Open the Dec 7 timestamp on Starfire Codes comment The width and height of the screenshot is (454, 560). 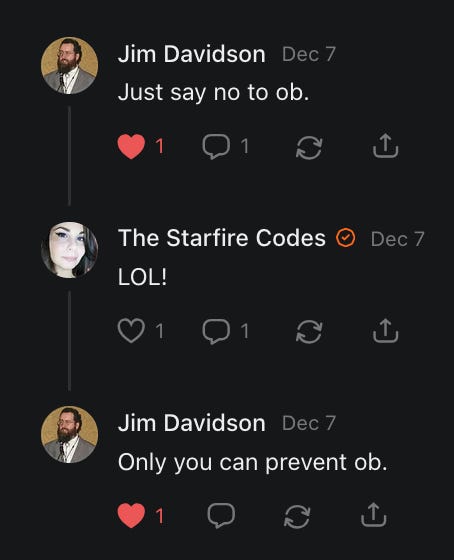click(x=397, y=239)
